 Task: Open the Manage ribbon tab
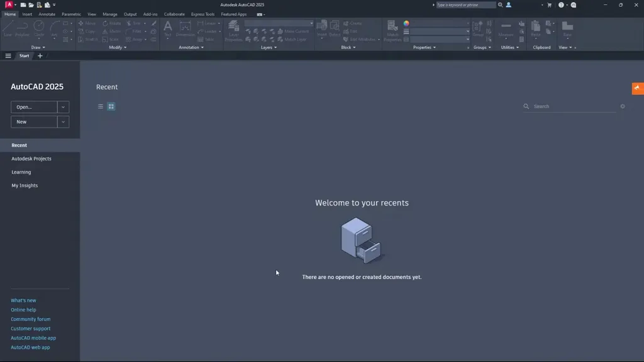pos(109,14)
